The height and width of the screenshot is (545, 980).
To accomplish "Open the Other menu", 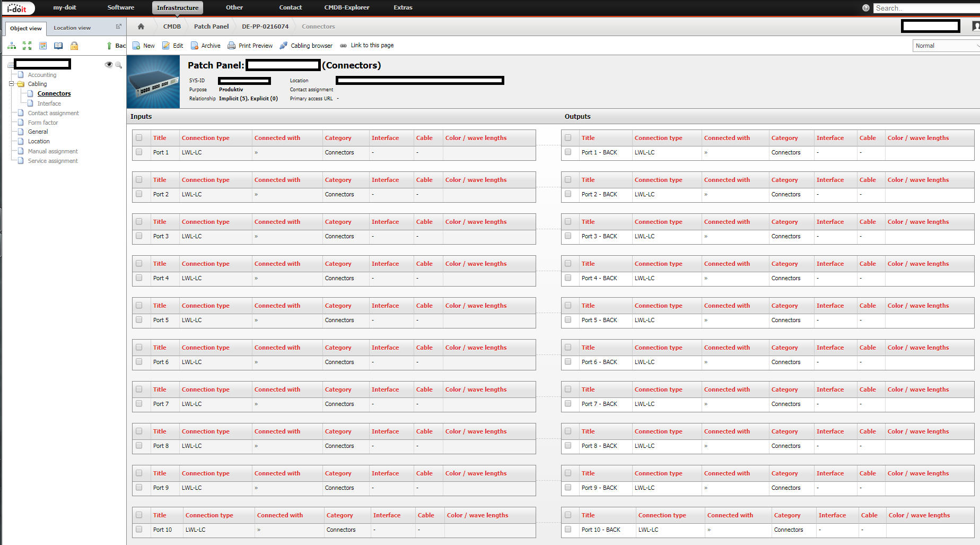I will click(234, 7).
